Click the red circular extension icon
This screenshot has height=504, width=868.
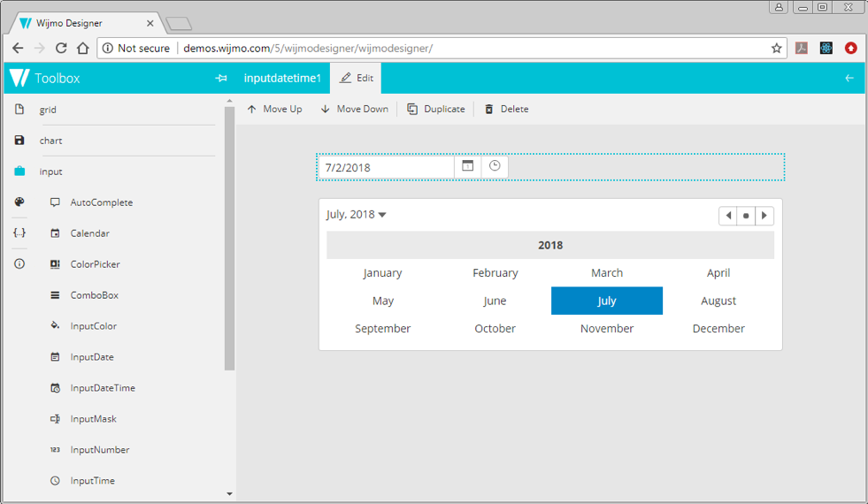[x=851, y=48]
